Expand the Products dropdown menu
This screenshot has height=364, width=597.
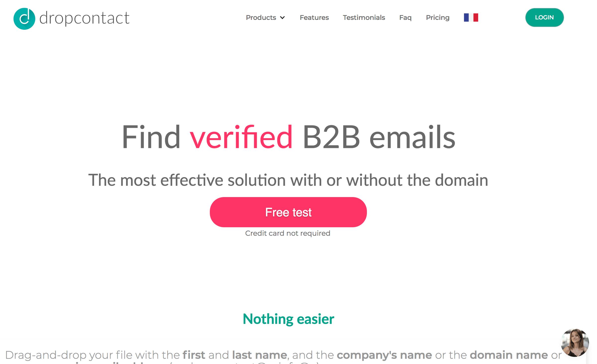click(x=265, y=17)
